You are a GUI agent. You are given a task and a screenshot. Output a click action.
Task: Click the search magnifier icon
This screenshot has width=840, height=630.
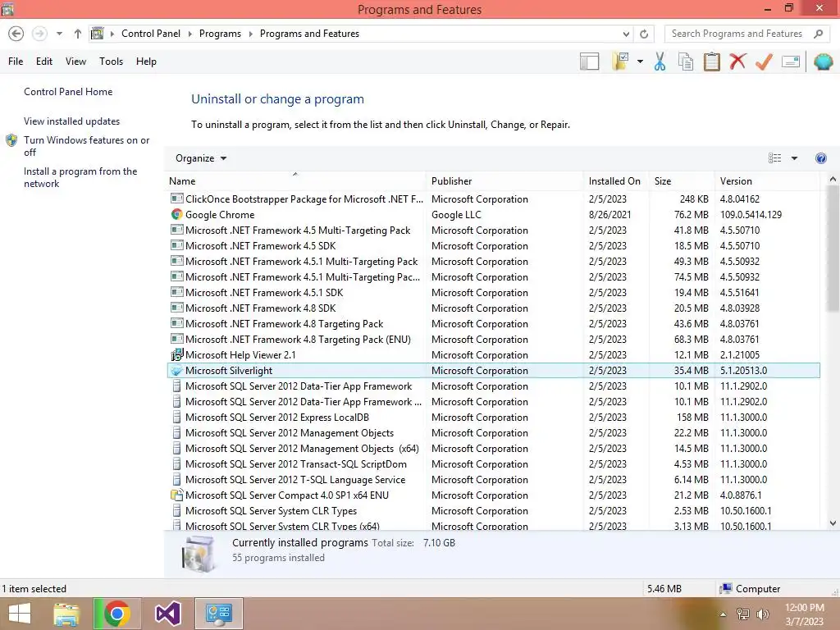pos(818,34)
